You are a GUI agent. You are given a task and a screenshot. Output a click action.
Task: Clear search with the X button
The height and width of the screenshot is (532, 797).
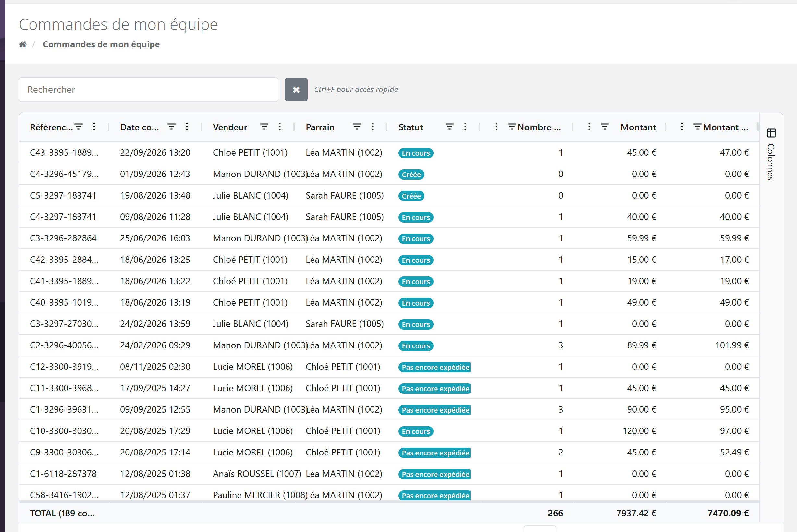(296, 90)
